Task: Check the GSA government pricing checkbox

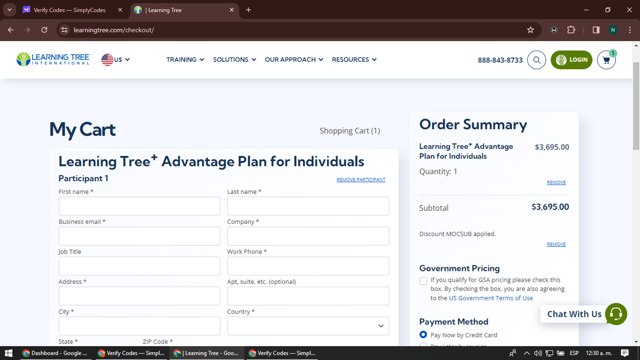Action: tap(423, 281)
